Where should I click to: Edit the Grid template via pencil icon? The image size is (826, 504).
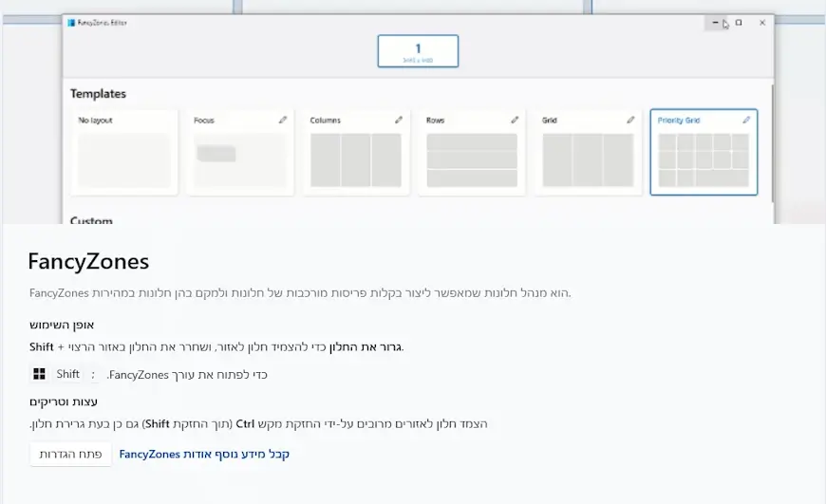click(x=630, y=121)
